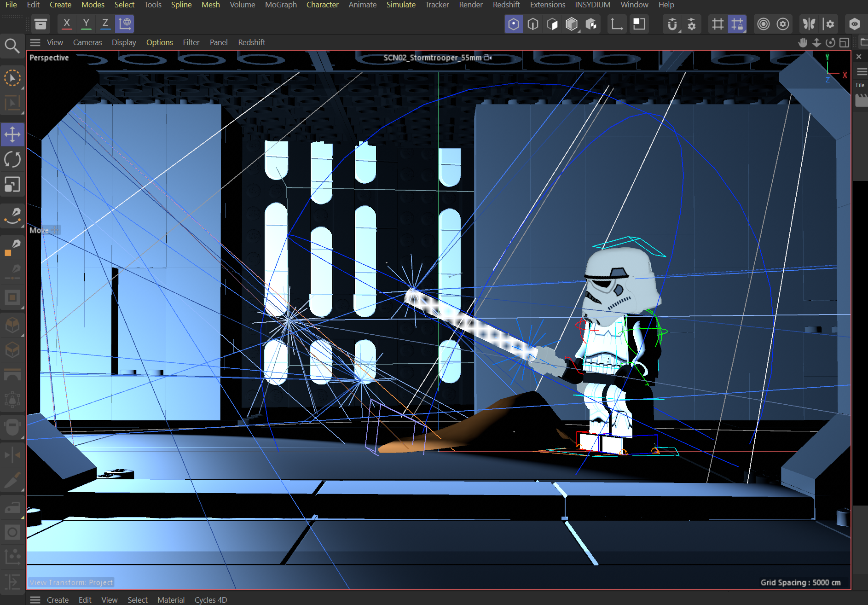Image resolution: width=868 pixels, height=605 pixels.
Task: Select the Scale tool
Action: pyautogui.click(x=12, y=185)
